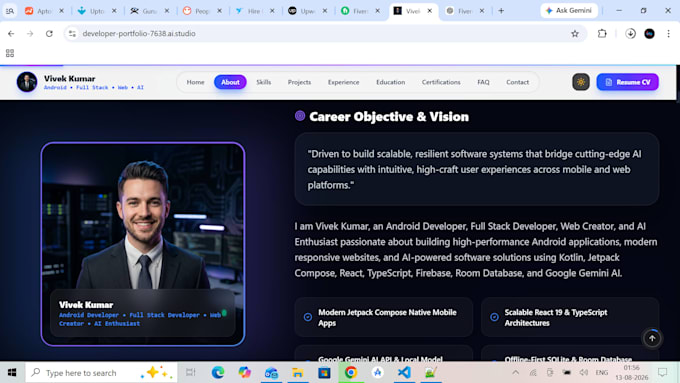This screenshot has height=383, width=680.
Task: Jump to the Contact section
Action: pos(517,82)
